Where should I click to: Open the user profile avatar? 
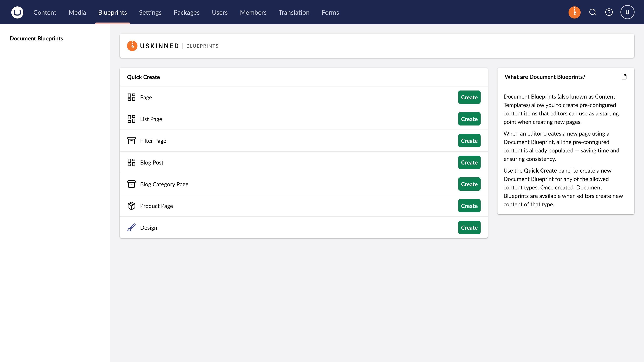click(627, 12)
